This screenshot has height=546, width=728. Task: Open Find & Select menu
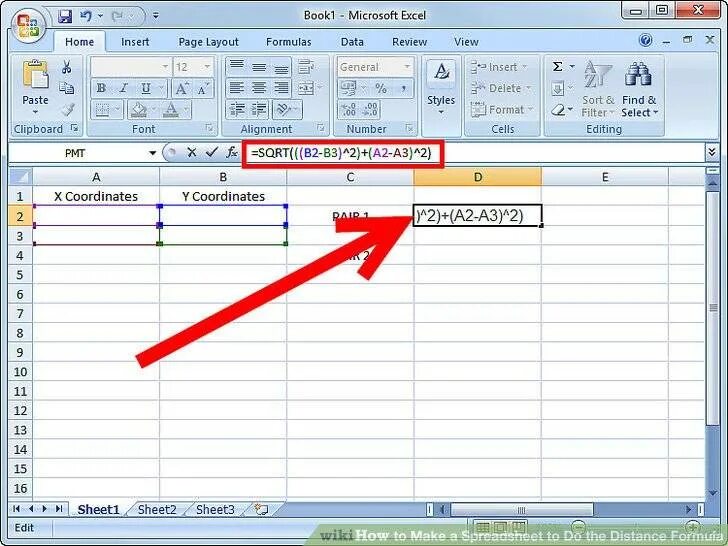(x=639, y=89)
